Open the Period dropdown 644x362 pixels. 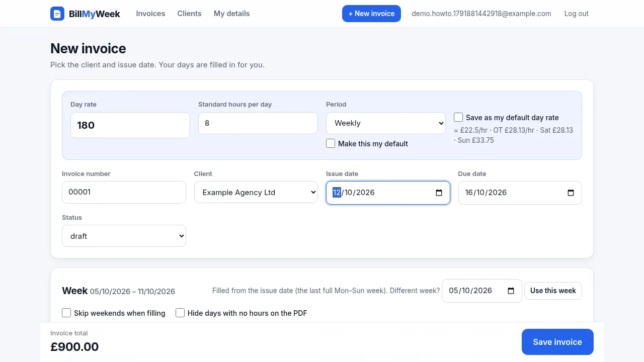pyautogui.click(x=386, y=123)
